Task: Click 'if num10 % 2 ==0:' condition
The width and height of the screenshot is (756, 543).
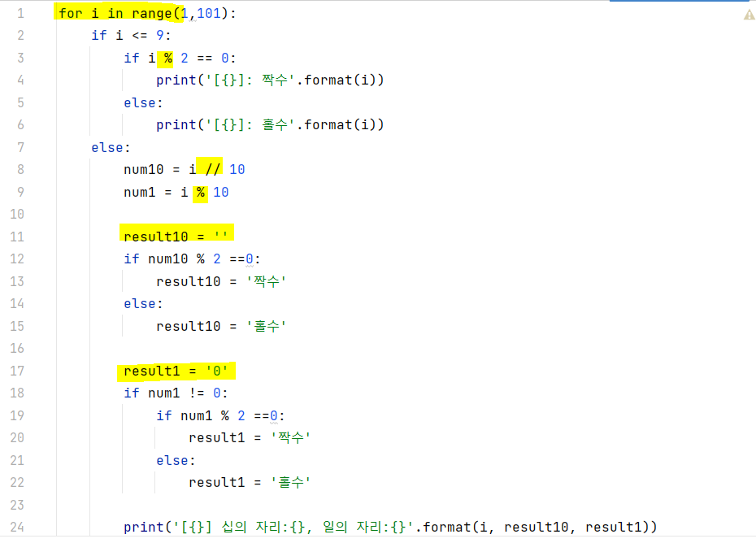Action: click(192, 259)
